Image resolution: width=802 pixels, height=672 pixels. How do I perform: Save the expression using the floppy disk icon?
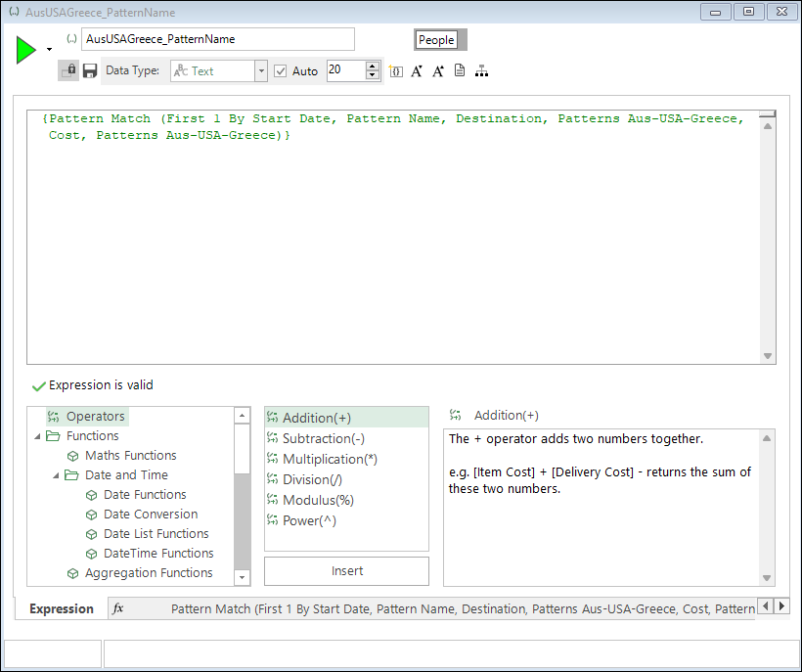pos(90,70)
